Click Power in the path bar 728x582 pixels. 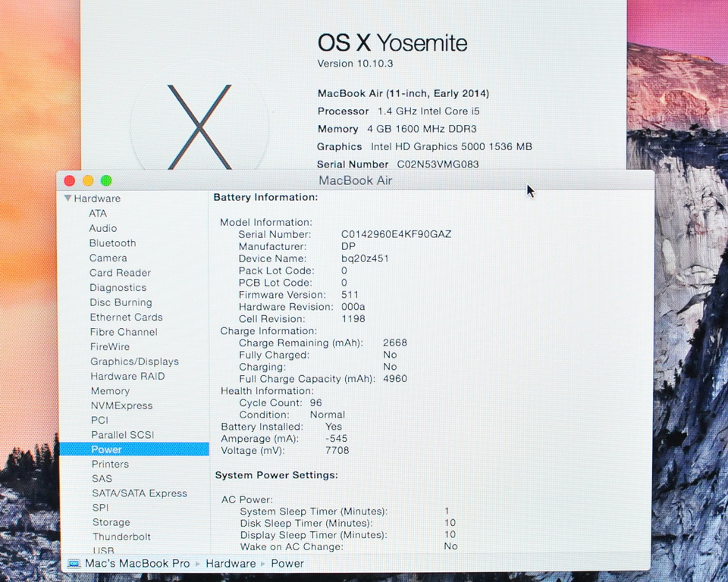287,564
